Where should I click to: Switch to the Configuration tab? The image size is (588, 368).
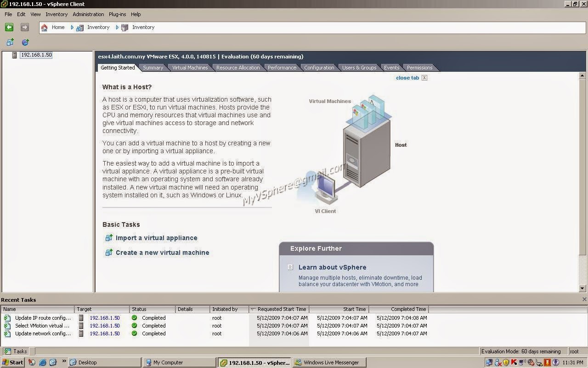tap(319, 68)
